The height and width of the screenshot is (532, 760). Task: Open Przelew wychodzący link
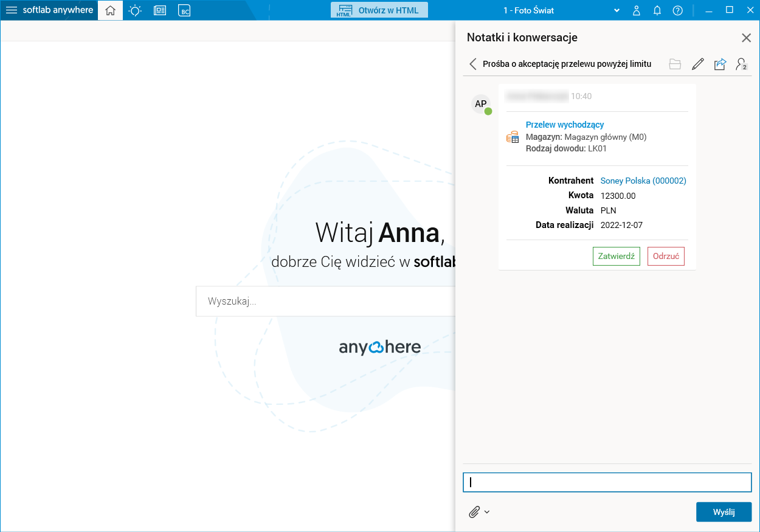(x=565, y=125)
